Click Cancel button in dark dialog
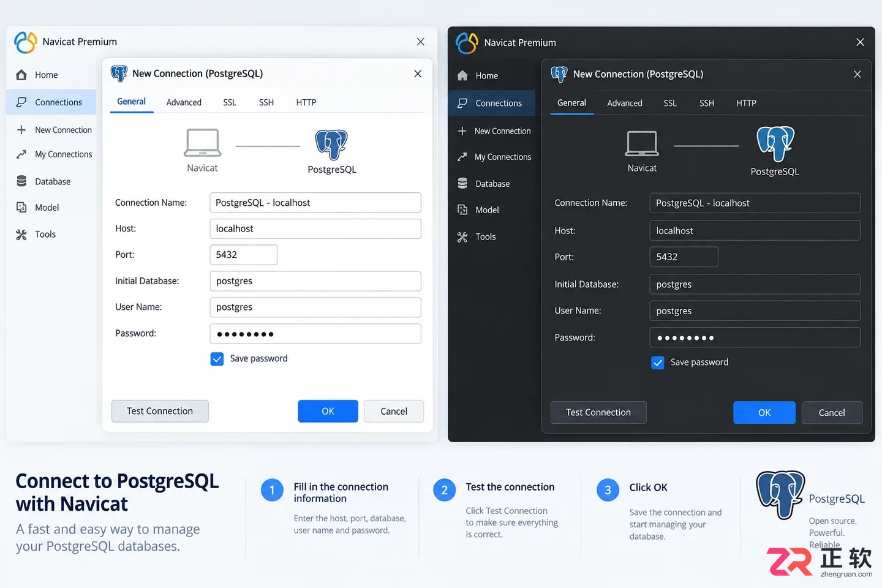This screenshot has width=882, height=588. point(832,412)
